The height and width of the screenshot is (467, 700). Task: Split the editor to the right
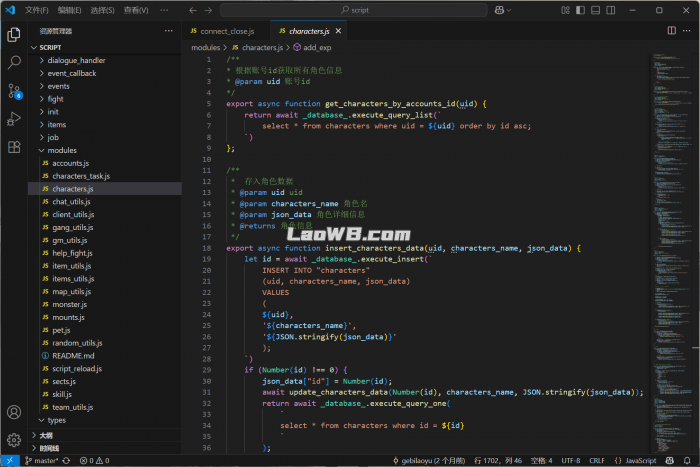[x=671, y=30]
